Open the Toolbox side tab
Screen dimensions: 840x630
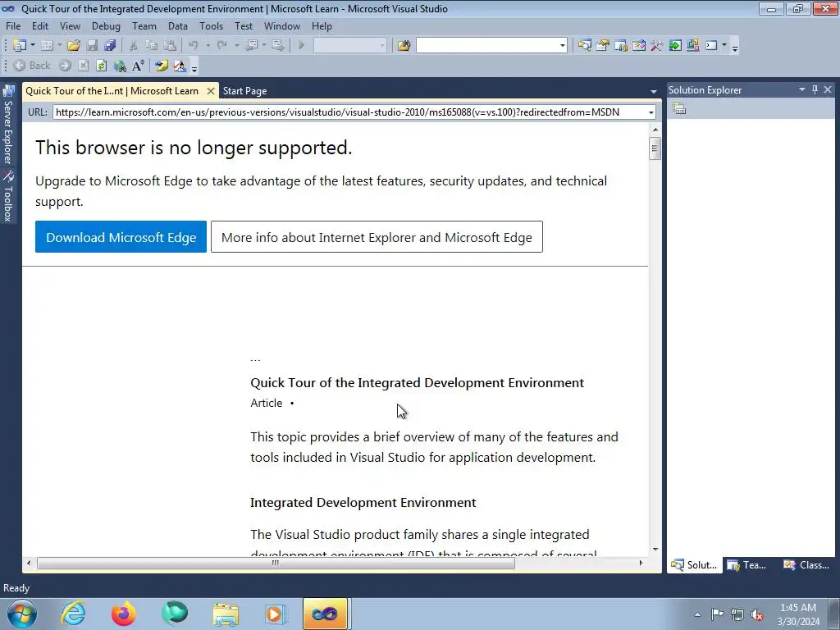7,196
